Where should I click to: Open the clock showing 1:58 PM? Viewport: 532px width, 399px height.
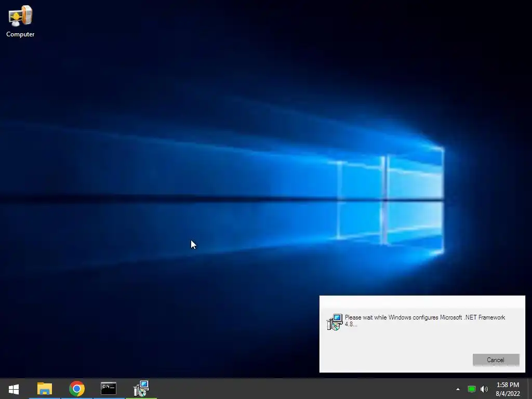click(x=508, y=389)
